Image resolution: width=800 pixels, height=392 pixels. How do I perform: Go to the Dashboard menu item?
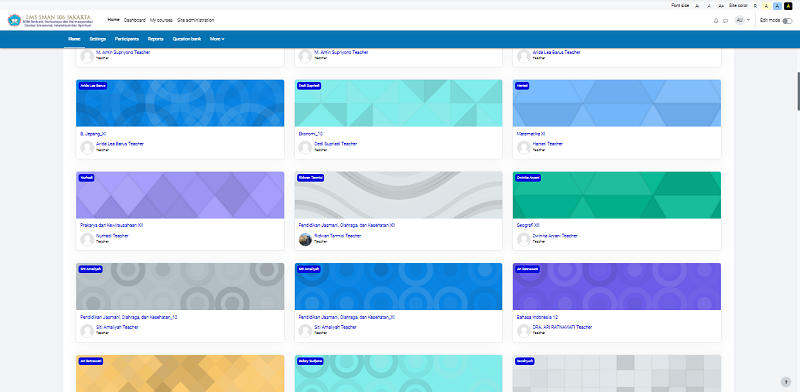(x=135, y=20)
